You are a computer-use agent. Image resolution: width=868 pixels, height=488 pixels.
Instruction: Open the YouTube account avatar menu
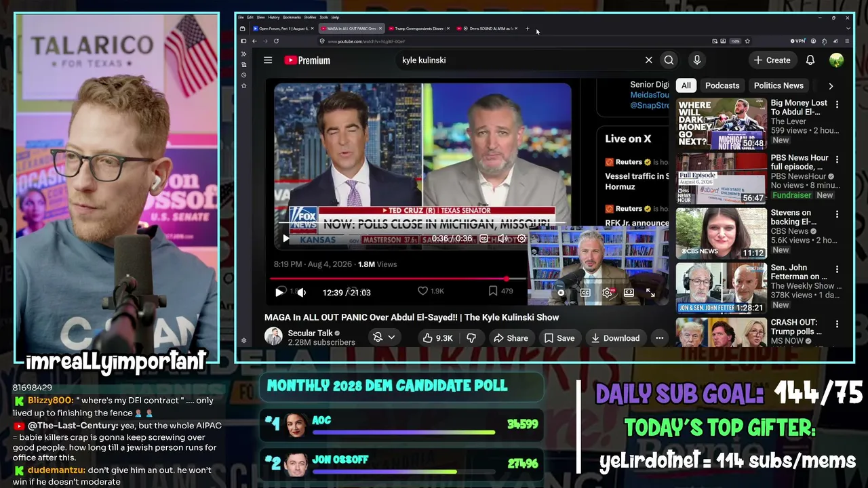836,60
